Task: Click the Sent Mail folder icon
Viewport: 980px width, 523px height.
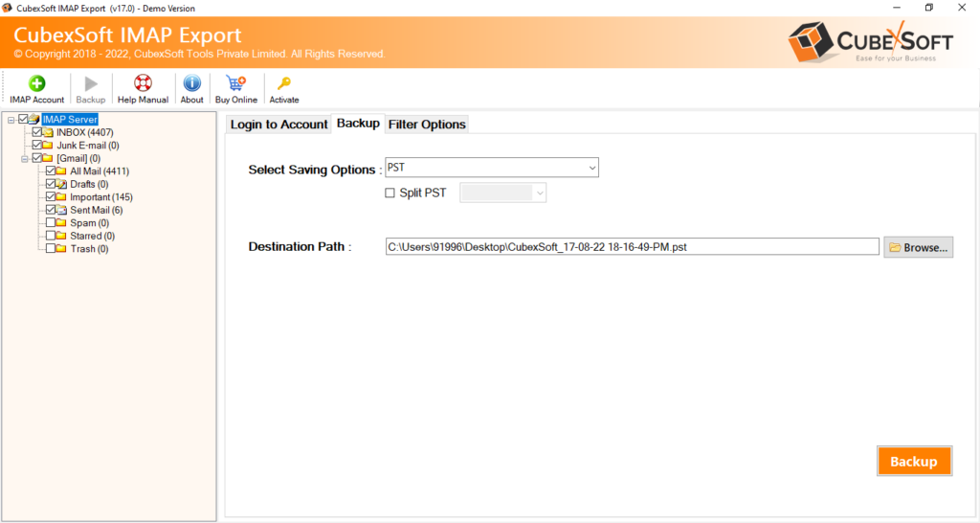Action: (61, 210)
